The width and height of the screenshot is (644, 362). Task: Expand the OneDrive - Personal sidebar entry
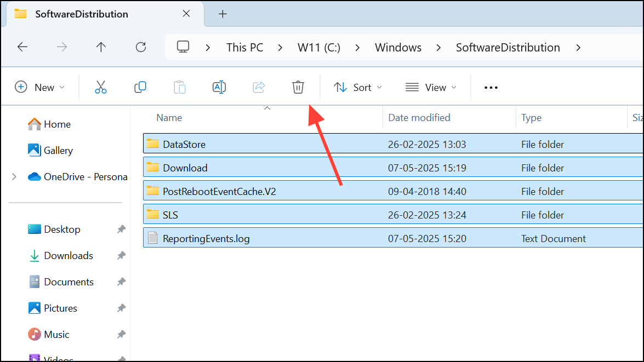(14, 176)
